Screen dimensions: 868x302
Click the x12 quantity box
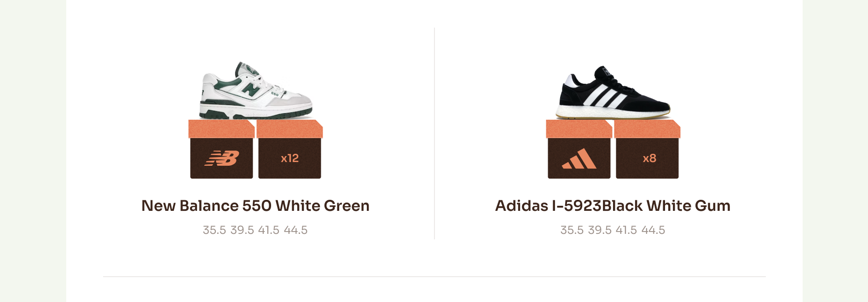289,158
